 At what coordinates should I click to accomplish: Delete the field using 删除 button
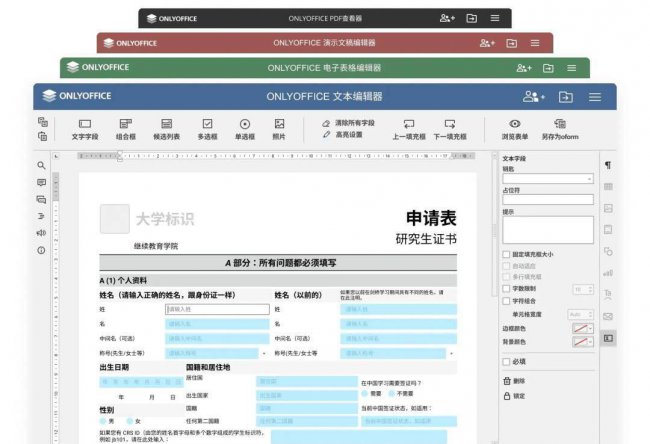(x=514, y=381)
